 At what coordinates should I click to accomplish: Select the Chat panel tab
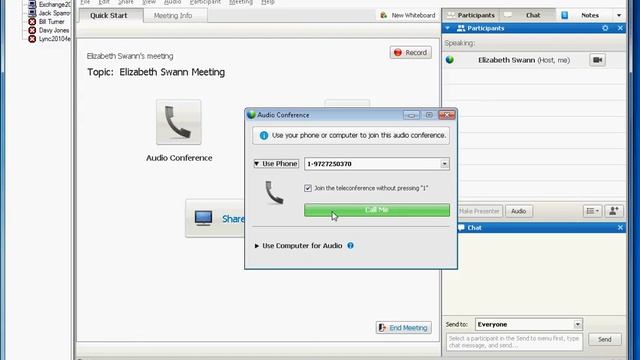[x=527, y=15]
